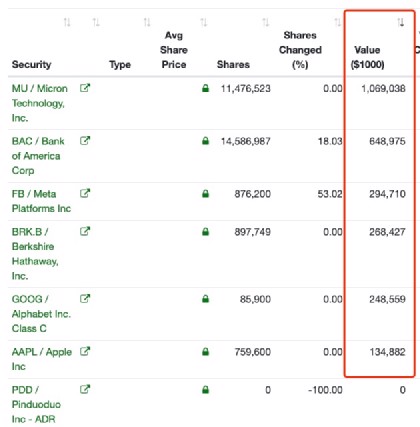Screen dimensions: 420x427
Task: Select shares value 11,476,523
Action: [246, 89]
